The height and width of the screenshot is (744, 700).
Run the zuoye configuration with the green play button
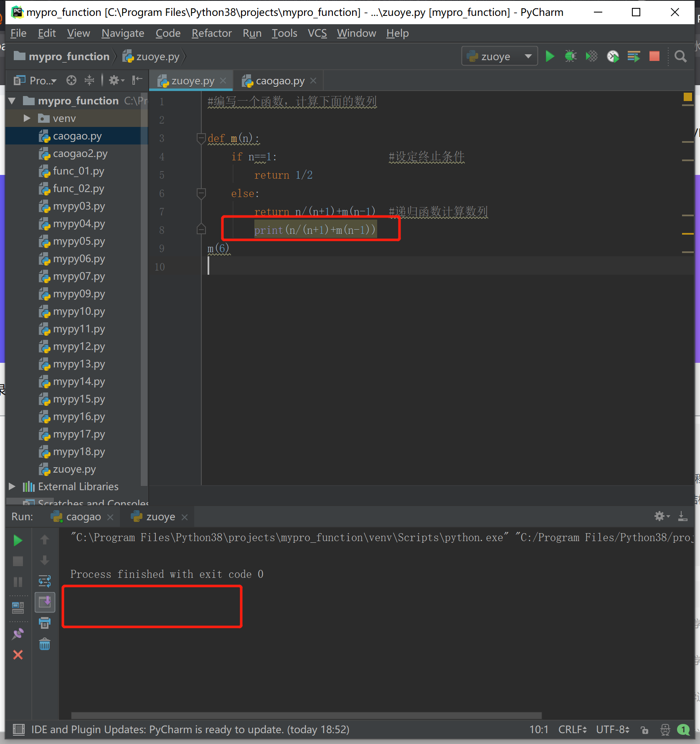(x=550, y=56)
